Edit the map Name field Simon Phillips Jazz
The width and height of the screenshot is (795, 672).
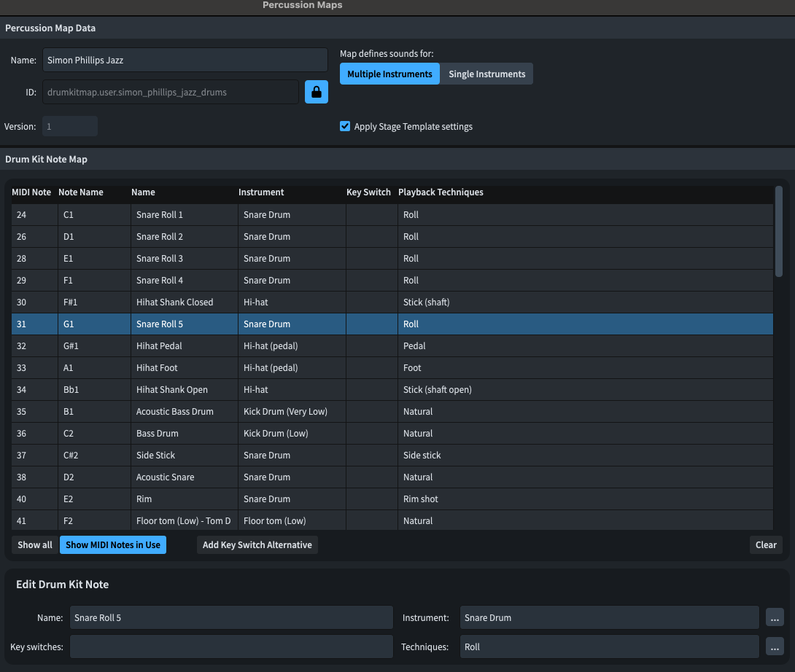[185, 60]
